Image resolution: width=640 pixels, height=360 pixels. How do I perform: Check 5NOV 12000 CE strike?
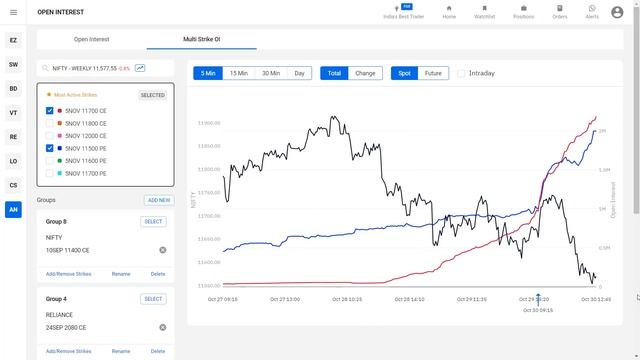(x=49, y=136)
